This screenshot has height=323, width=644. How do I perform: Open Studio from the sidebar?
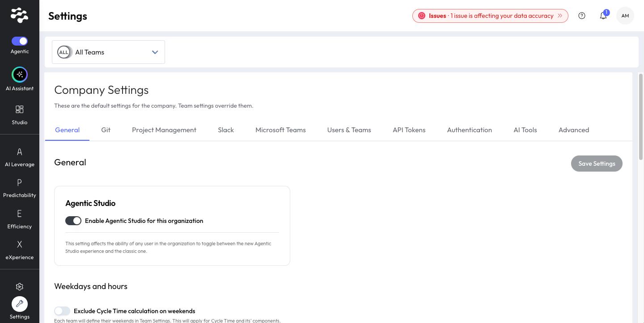point(20,114)
